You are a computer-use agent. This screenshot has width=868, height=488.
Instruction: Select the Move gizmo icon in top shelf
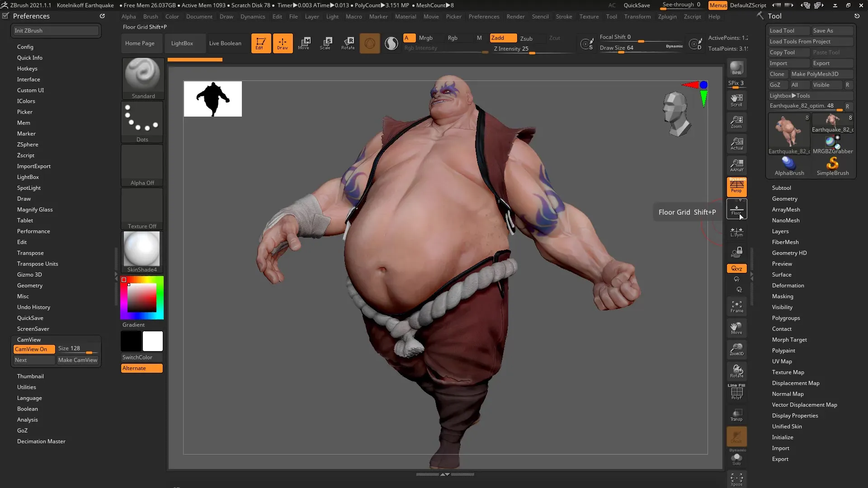tap(304, 43)
